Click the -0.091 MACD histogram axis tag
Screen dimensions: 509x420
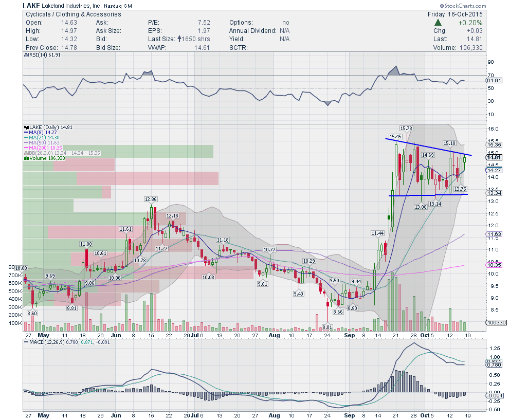pyautogui.click(x=495, y=395)
